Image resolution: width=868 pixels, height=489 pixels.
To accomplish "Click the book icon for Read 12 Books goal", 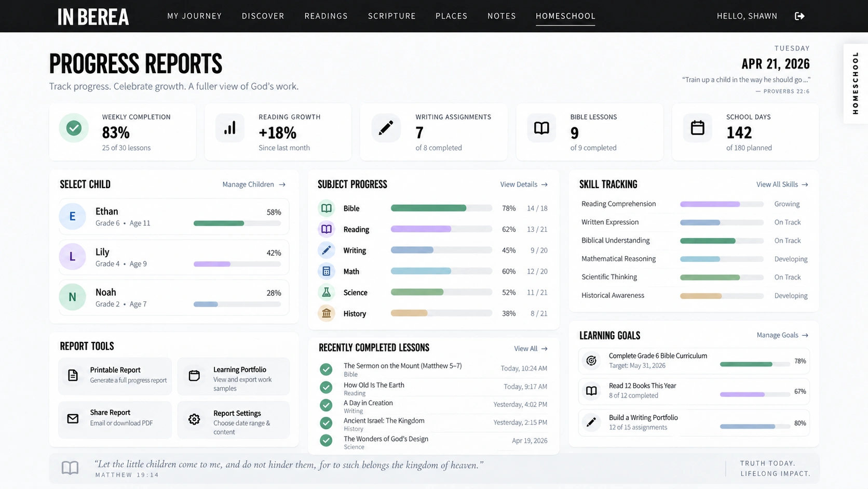I will [591, 391].
